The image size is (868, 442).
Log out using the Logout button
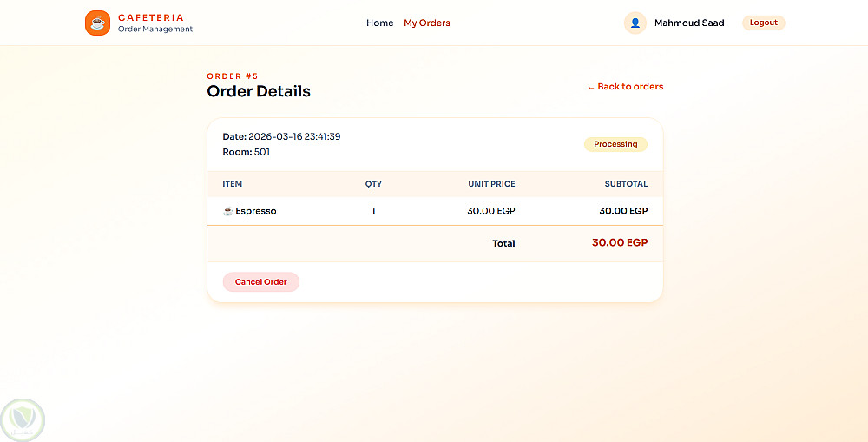tap(763, 23)
